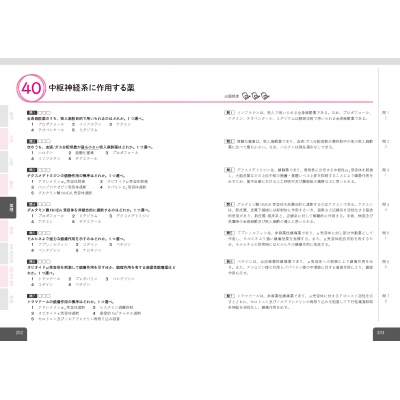
Task: Choose option 2 イソフルラン in question 1
Action: coord(87,124)
